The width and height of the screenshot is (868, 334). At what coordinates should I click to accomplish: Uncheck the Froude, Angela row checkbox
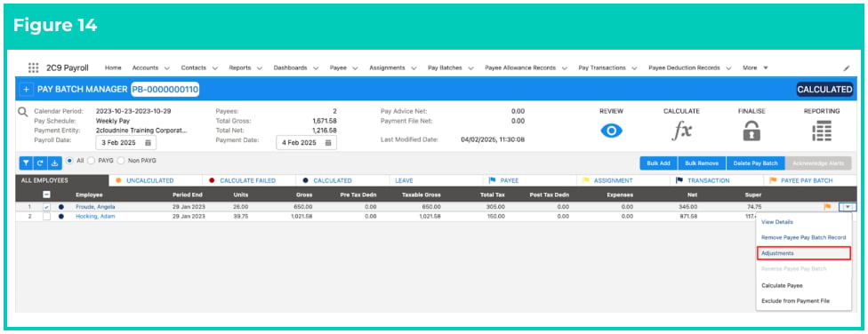point(47,207)
